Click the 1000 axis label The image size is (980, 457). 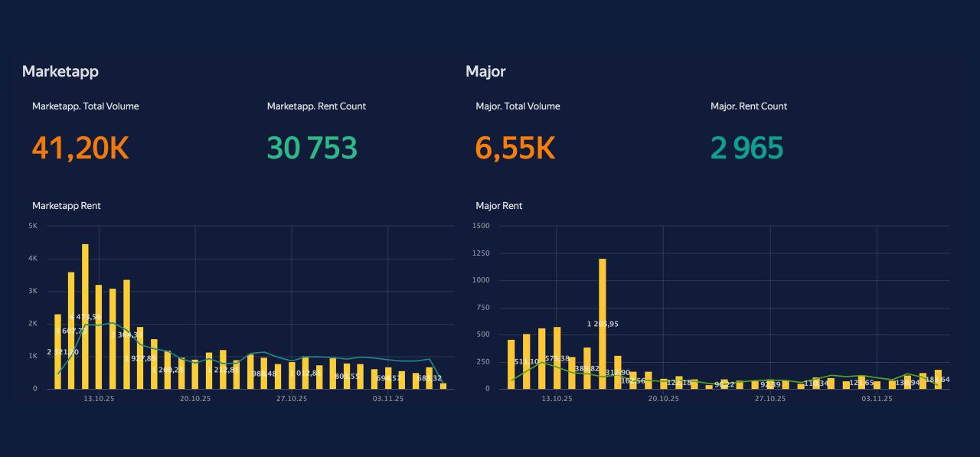click(482, 280)
